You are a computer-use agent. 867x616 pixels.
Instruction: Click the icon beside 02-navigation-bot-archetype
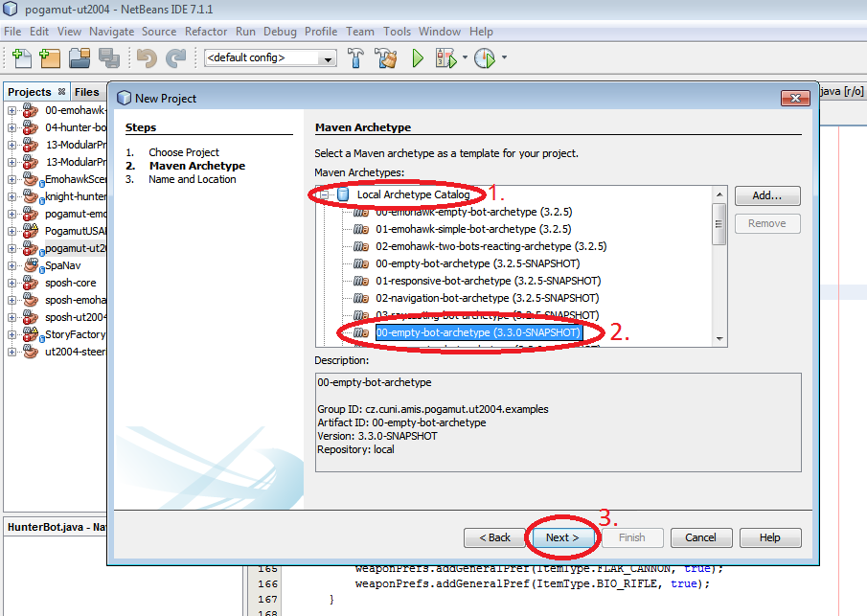pyautogui.click(x=360, y=298)
